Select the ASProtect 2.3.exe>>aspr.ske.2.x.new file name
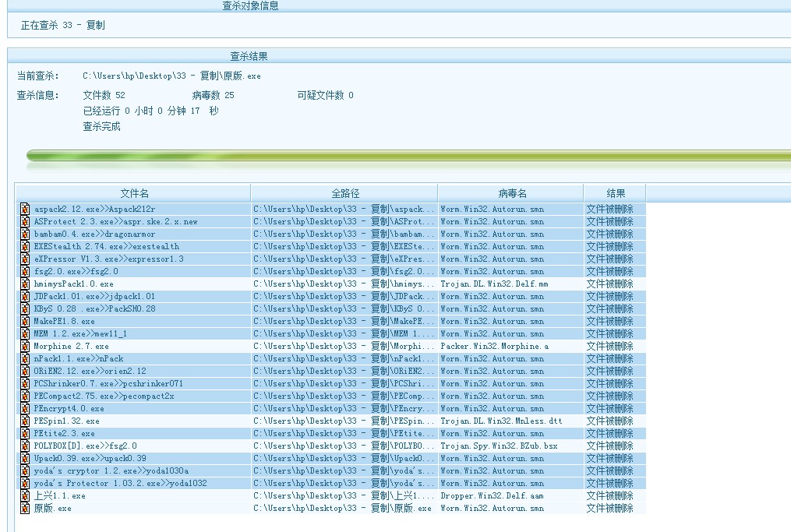This screenshot has height=532, width=791. point(115,221)
